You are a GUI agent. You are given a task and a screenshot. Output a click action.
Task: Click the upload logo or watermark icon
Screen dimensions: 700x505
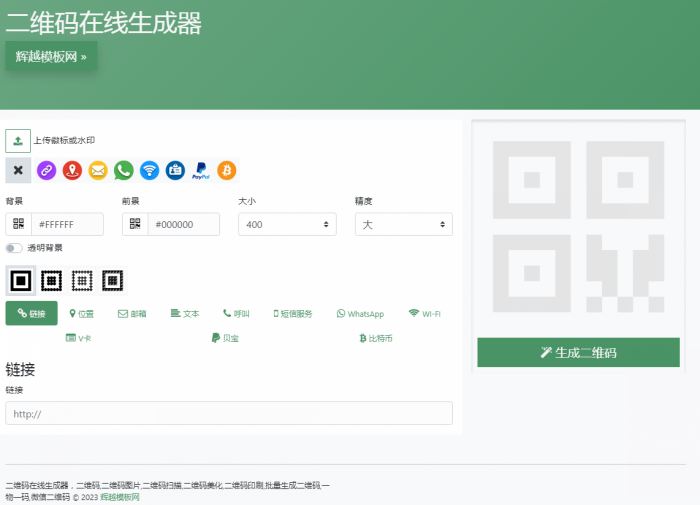(x=18, y=140)
